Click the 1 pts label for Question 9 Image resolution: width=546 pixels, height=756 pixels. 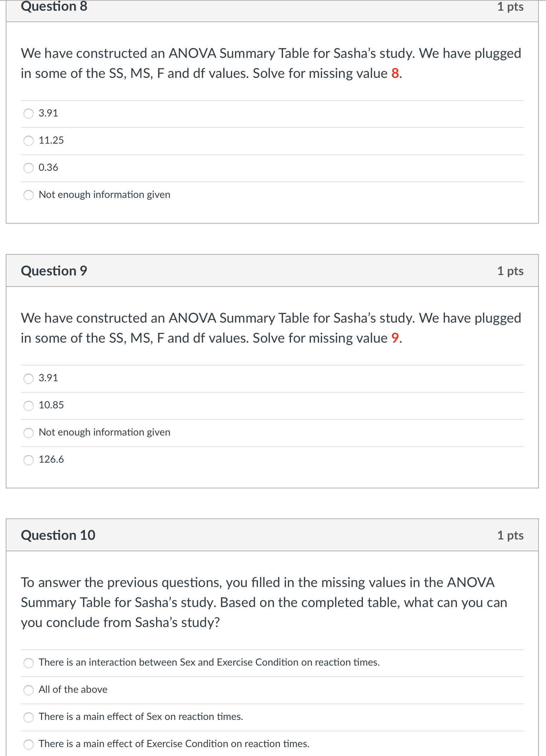(x=511, y=271)
